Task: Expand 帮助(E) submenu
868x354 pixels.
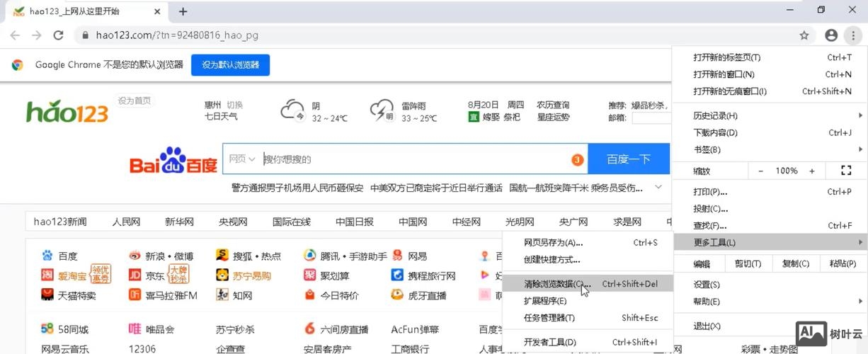Action: point(770,302)
